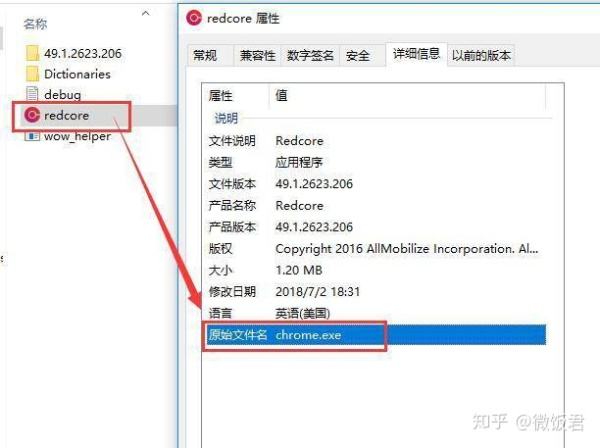The width and height of the screenshot is (600, 448).
Task: Select the debug text file icon
Action: coord(32,94)
